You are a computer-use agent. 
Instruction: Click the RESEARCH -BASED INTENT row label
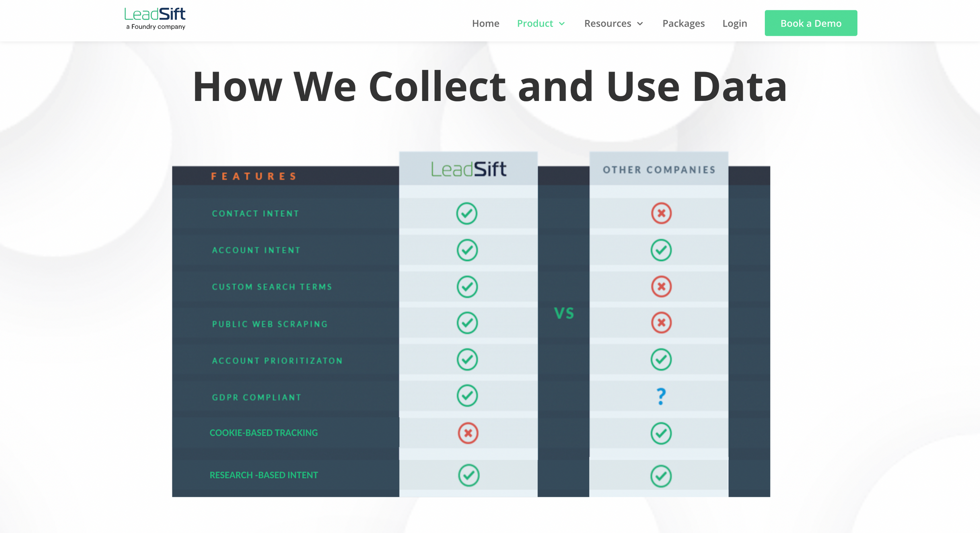point(264,475)
